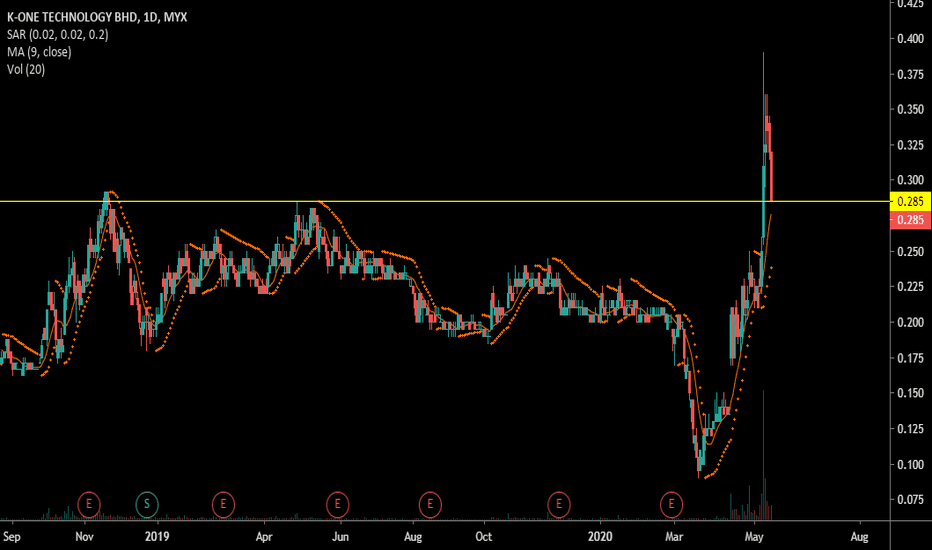Click the 0.150 price axis label
This screenshot has height=550, width=932.
point(911,393)
